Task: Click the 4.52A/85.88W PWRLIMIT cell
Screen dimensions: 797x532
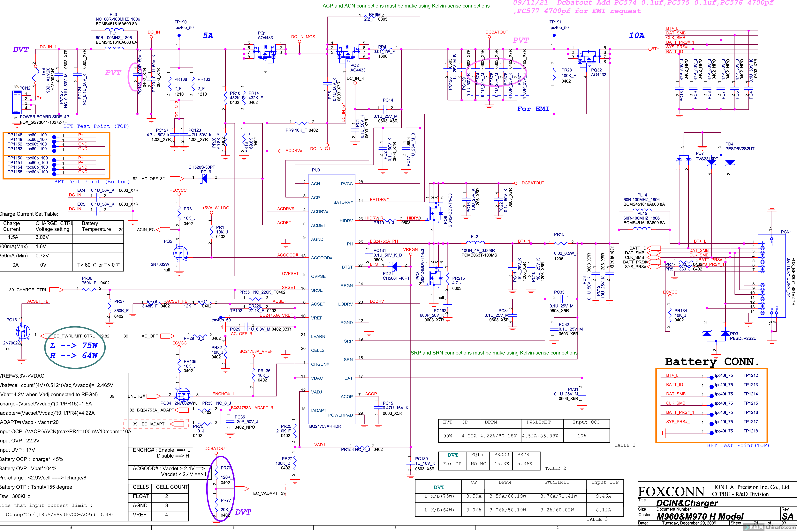Action: (x=543, y=436)
